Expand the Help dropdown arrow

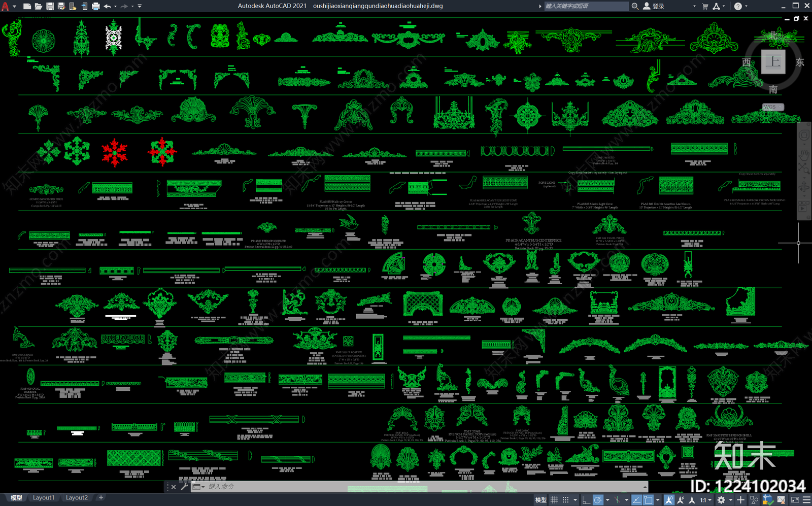746,7
